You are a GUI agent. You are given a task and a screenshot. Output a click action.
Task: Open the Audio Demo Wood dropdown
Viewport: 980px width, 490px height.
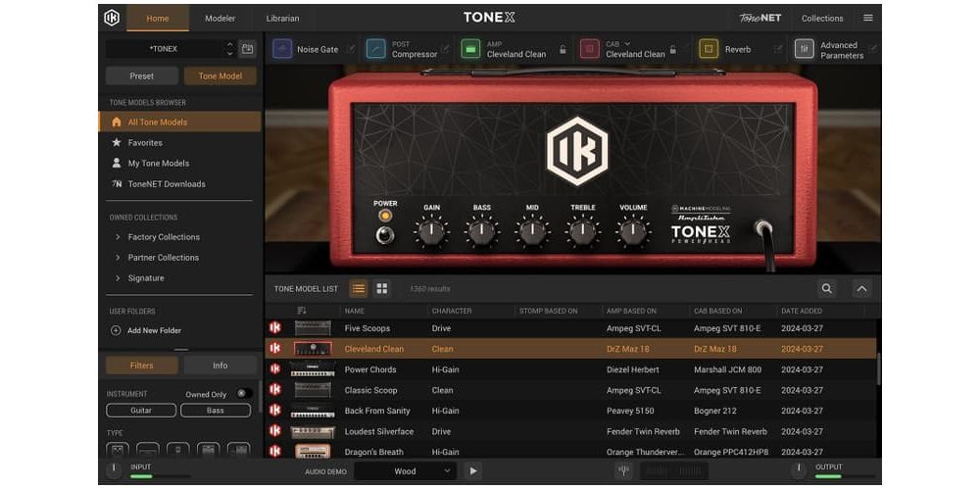point(405,471)
